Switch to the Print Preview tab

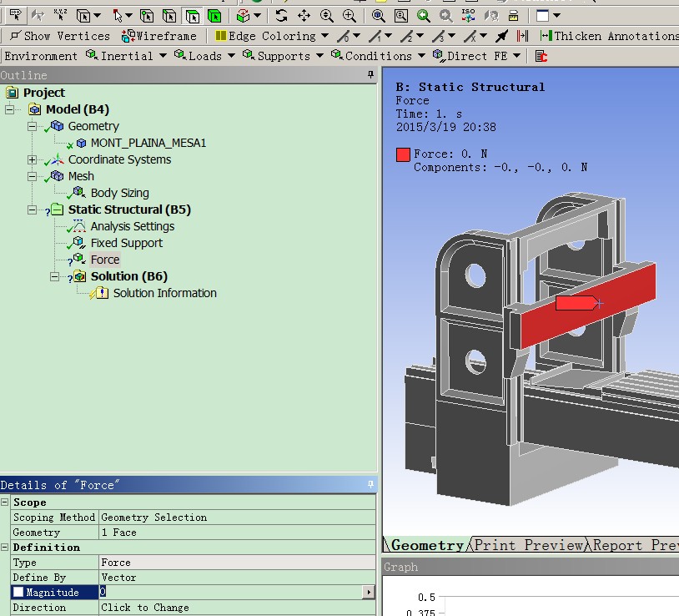(x=529, y=545)
